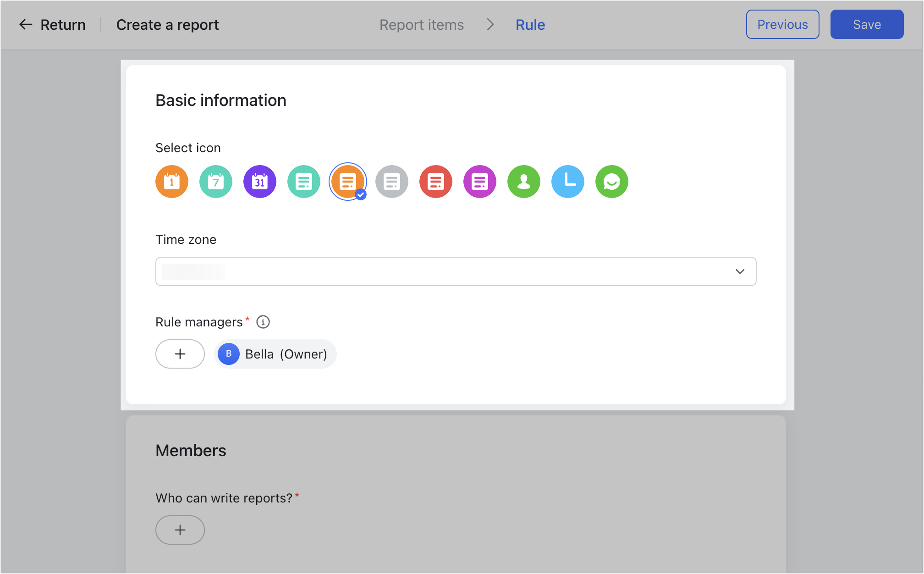The image size is (924, 574).
Task: Add a rule manager with plus button
Action: pos(180,354)
